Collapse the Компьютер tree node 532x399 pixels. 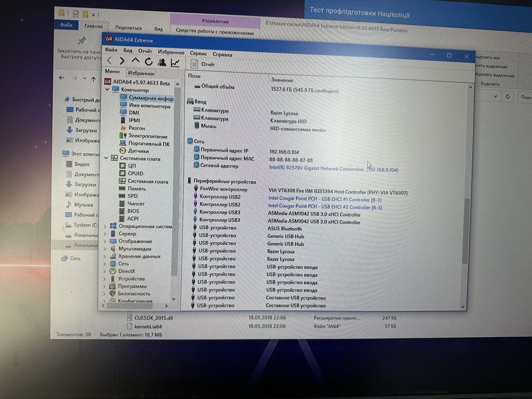coord(107,89)
